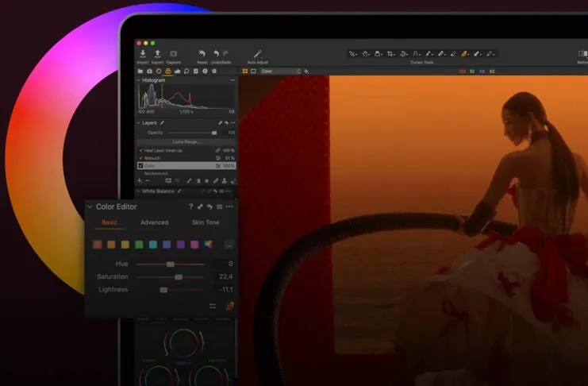Disable the Heal Layer clean up layer
Screen dimensions: 588x386
[x=140, y=150]
